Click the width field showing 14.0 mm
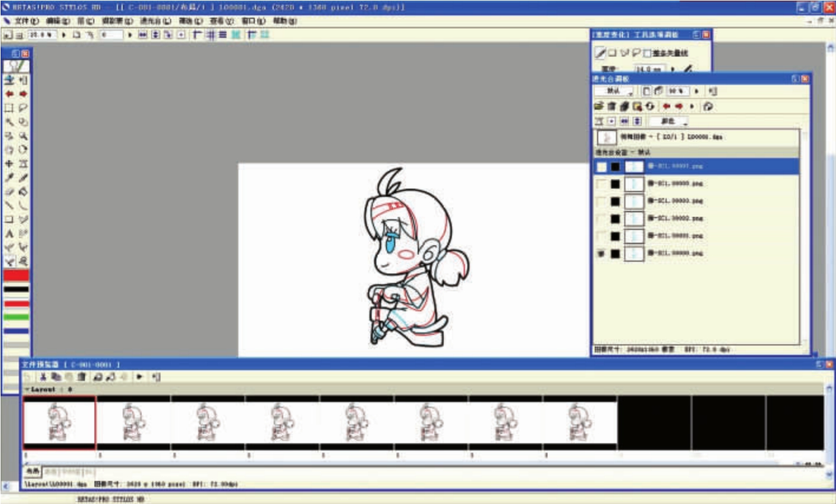This screenshot has height=504, width=836. click(650, 69)
